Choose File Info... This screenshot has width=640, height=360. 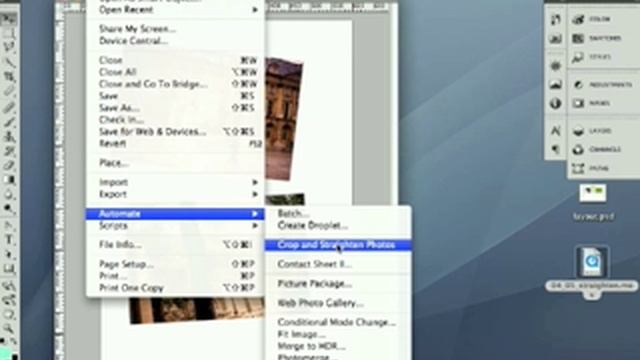click(x=175, y=245)
